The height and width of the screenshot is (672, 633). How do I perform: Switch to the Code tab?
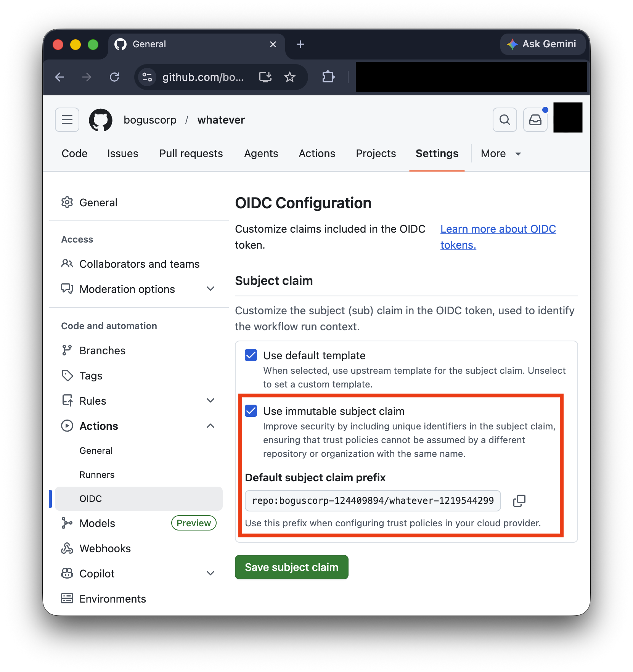[75, 153]
